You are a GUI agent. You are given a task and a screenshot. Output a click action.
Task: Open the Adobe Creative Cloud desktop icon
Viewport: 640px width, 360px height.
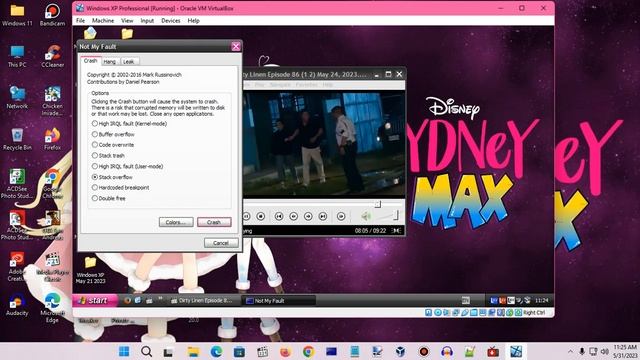(x=17, y=267)
